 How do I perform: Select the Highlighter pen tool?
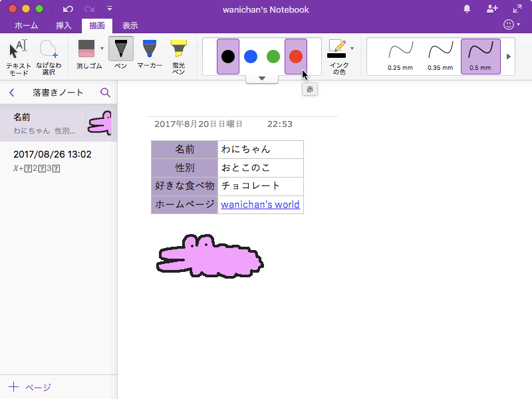pyautogui.click(x=178, y=57)
